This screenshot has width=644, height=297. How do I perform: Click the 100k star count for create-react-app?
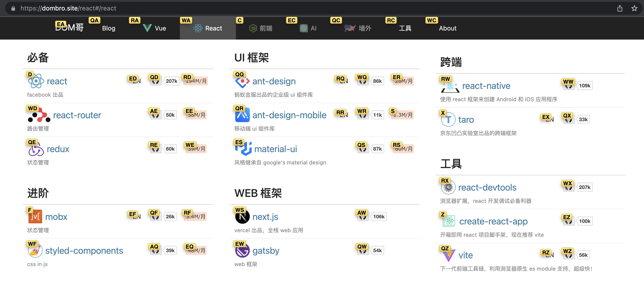coord(585,221)
